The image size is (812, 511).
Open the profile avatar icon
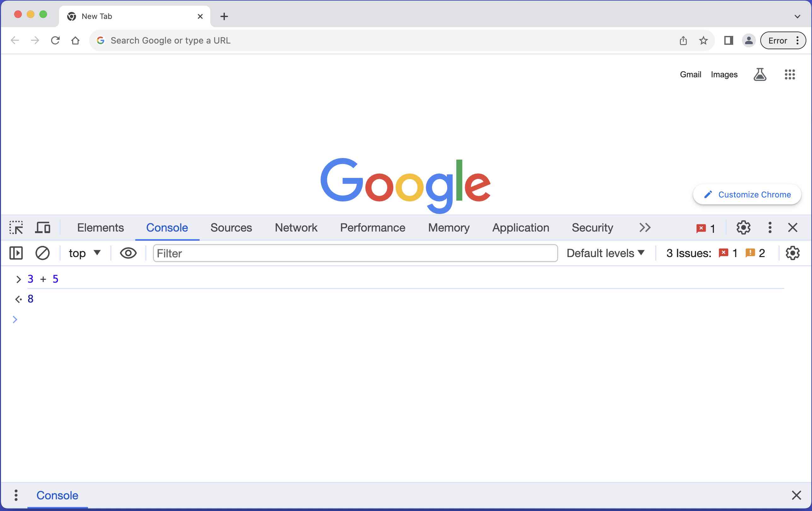pos(748,40)
